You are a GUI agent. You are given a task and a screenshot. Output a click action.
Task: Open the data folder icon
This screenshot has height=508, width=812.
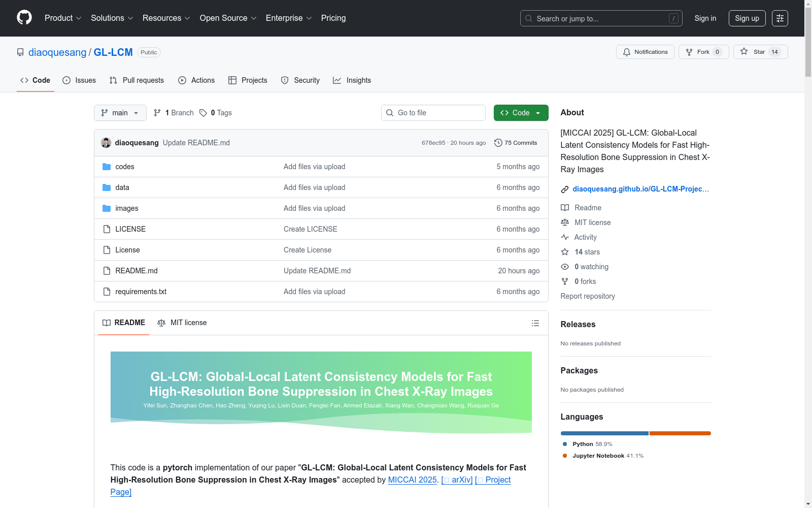click(x=107, y=187)
